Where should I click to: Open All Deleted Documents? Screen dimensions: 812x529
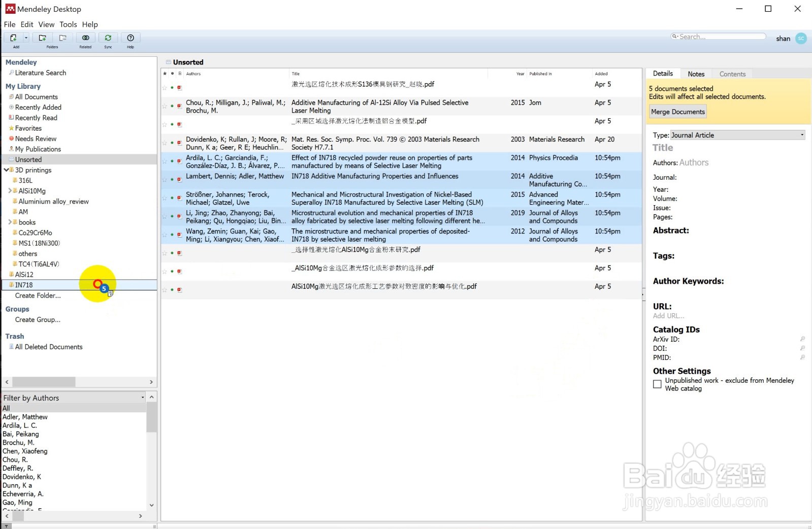(48, 347)
